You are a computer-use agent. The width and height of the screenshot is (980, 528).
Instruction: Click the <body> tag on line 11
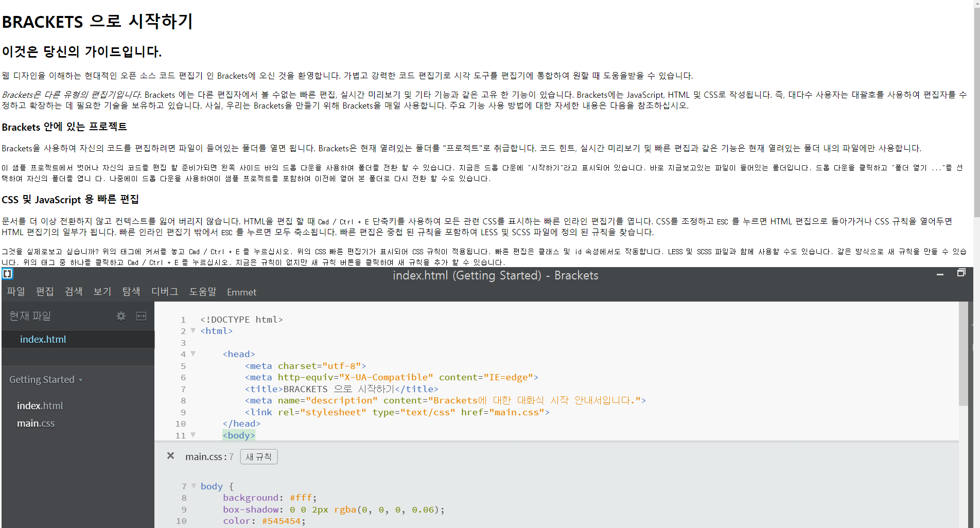tap(239, 435)
